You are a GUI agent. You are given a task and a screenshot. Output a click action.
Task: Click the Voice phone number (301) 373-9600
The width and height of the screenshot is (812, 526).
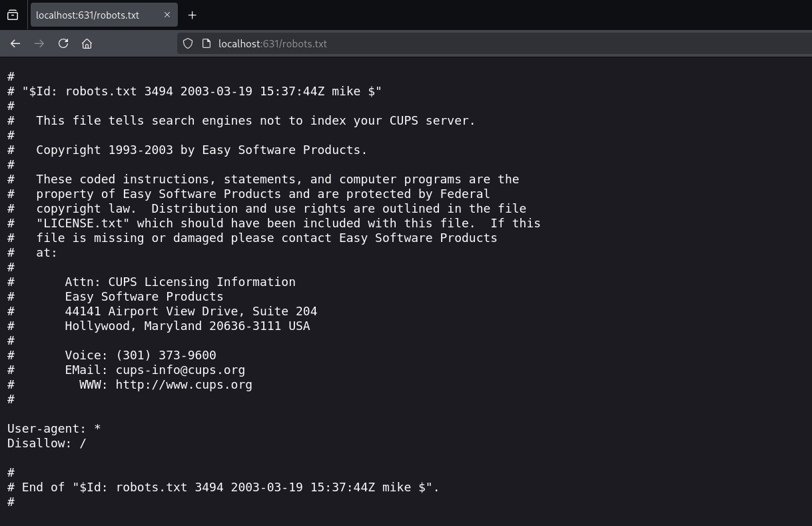point(166,355)
